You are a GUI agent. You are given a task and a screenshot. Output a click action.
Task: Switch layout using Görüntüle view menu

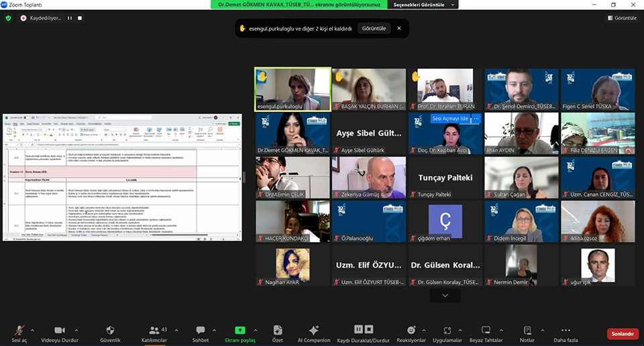tap(622, 18)
